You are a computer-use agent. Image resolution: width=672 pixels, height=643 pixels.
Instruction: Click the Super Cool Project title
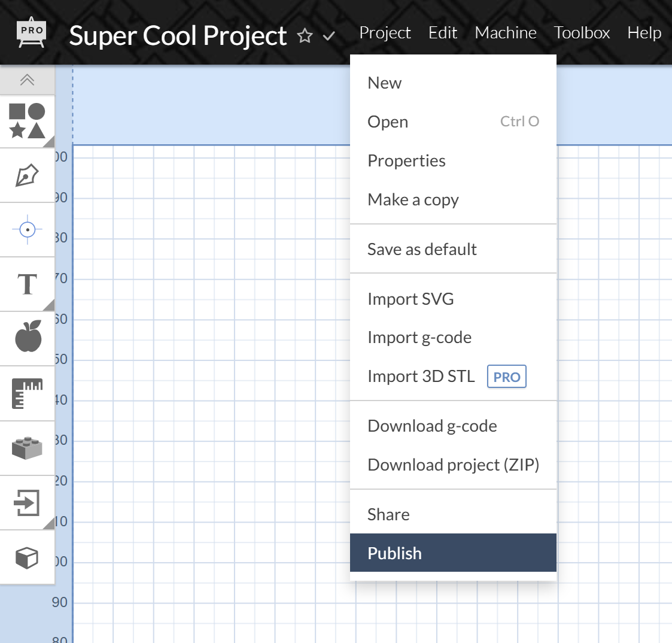[x=178, y=36]
